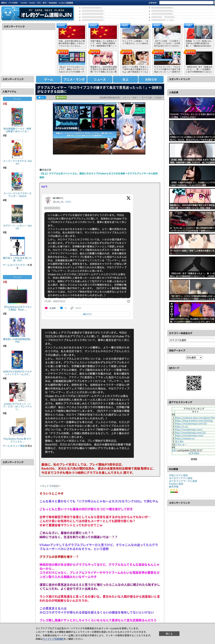Viewport: 215px width, 644px height.
Task: Click the ゲーム2 ranking header button
Action: click(x=17, y=277)
